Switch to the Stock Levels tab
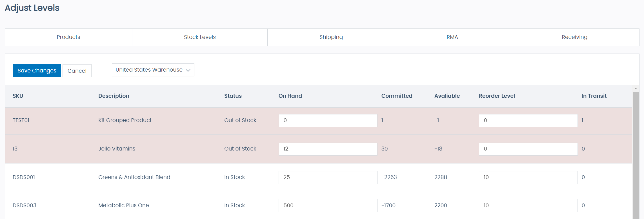 tap(199, 37)
